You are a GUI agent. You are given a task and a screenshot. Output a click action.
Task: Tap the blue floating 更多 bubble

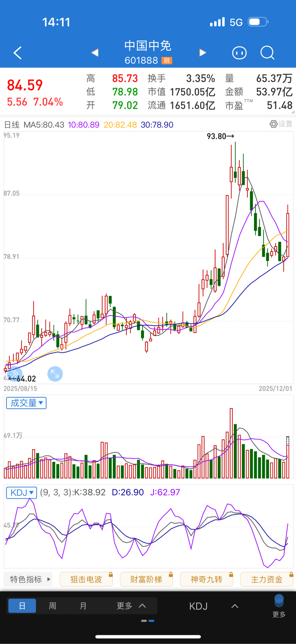click(x=279, y=606)
